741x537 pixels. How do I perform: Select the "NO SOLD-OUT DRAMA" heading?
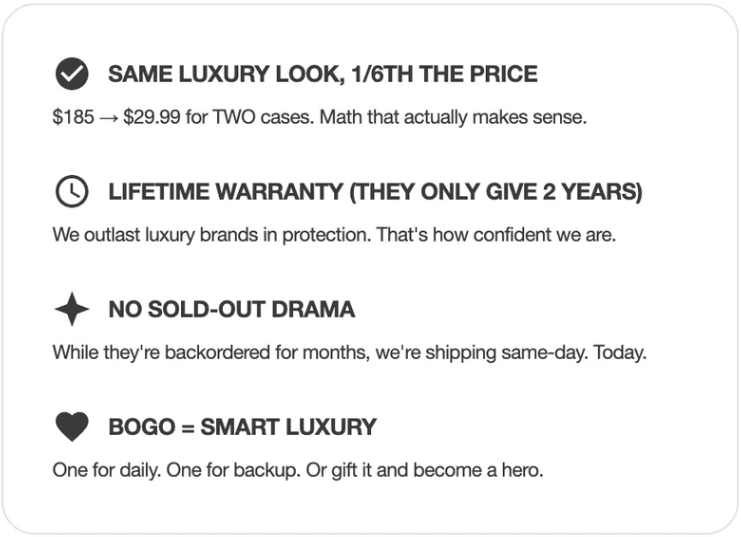(231, 310)
